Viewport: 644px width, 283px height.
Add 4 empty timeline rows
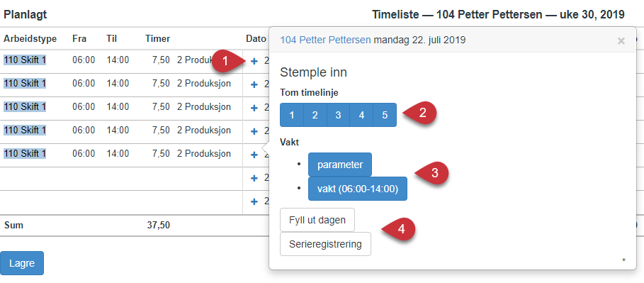click(361, 115)
